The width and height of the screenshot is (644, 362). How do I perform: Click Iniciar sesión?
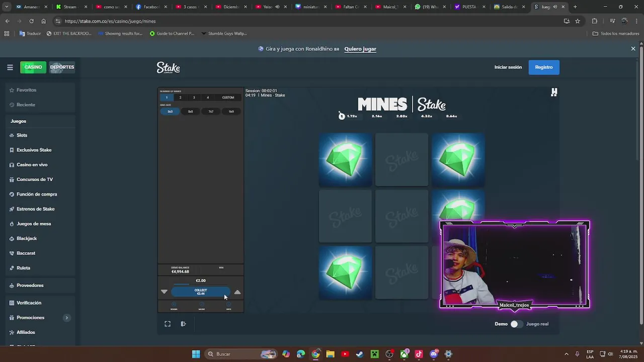[x=508, y=67]
